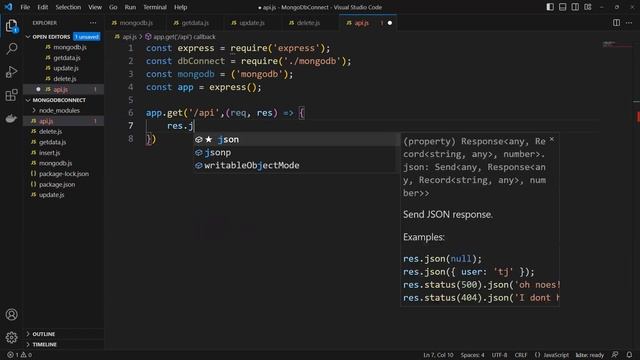The height and width of the screenshot is (360, 640).
Task: Toggle secondary side bar layout icon
Action: pyautogui.click(x=575, y=7)
